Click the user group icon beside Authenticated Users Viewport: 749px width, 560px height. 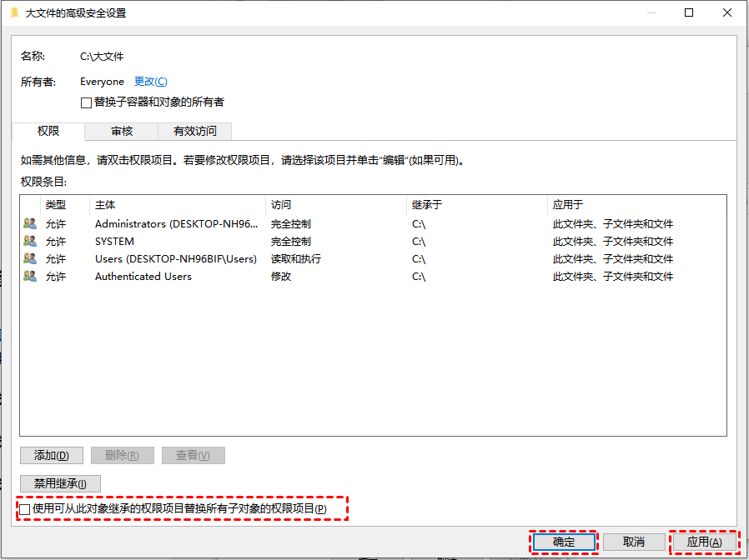coord(30,276)
